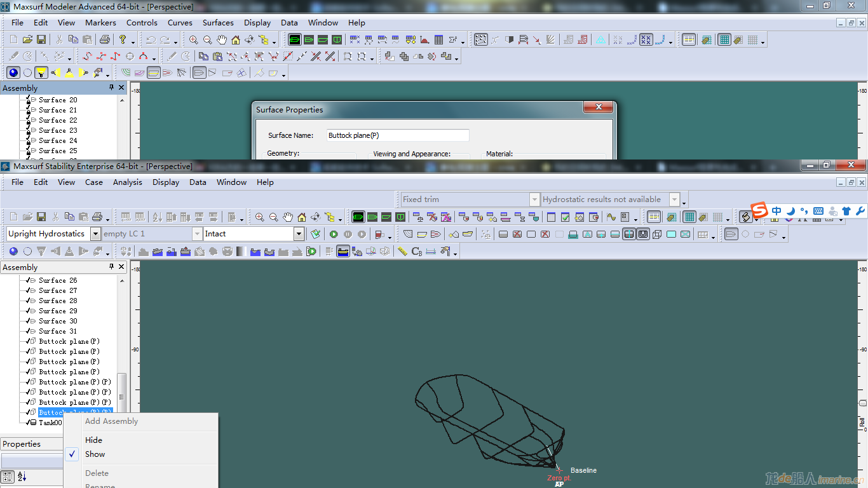Screen dimensions: 868x488
Task: Open Fixed trim dropdown
Action: (534, 200)
